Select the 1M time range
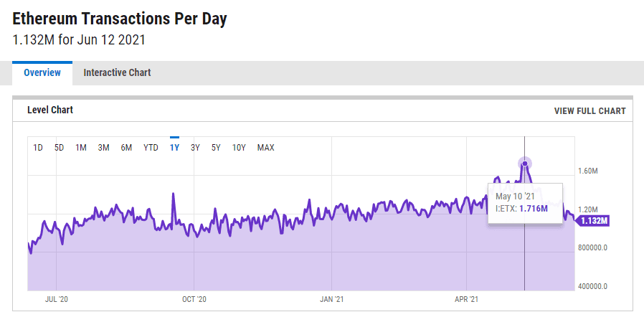This screenshot has height=317, width=644. (x=81, y=148)
